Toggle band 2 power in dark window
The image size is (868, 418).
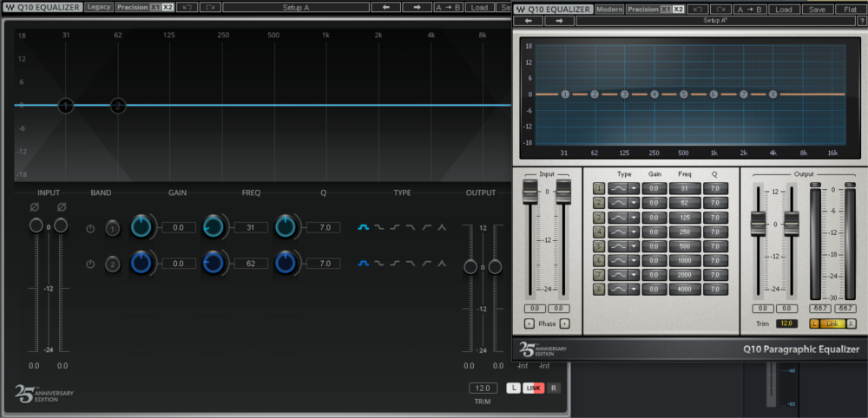90,265
